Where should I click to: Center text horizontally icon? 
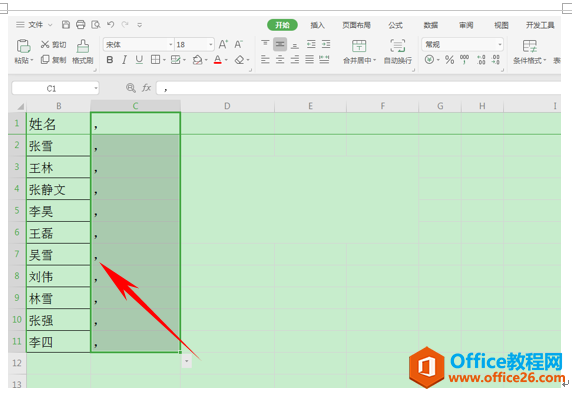tap(280, 59)
